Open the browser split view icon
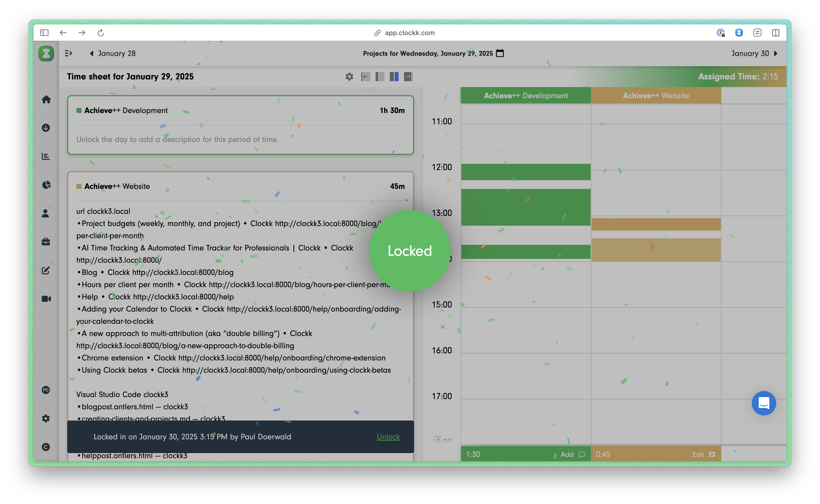This screenshot has width=820, height=504. point(776,33)
